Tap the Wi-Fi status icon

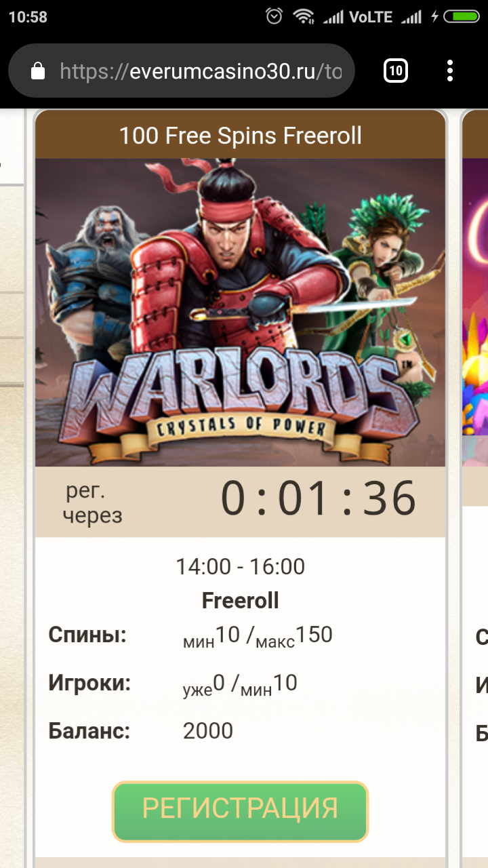pos(303,17)
